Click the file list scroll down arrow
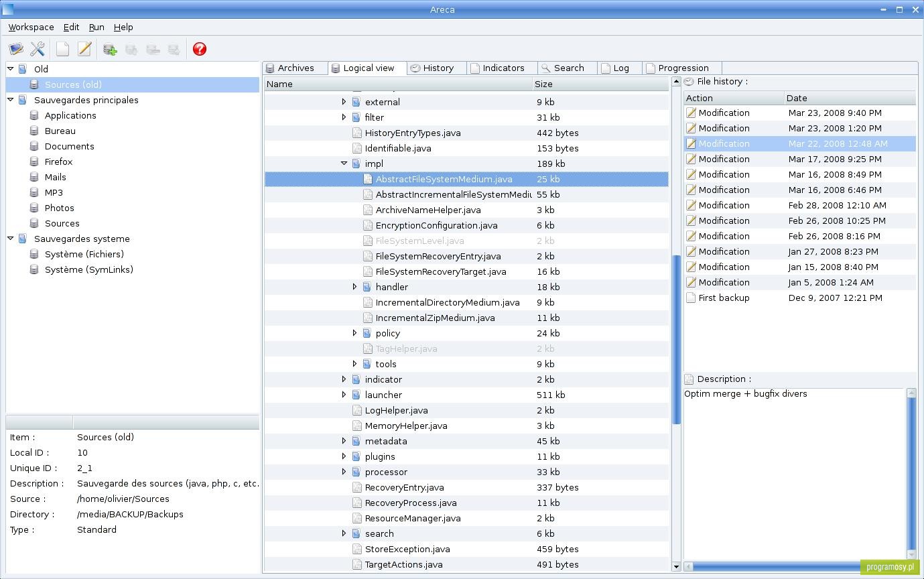 tap(676, 566)
